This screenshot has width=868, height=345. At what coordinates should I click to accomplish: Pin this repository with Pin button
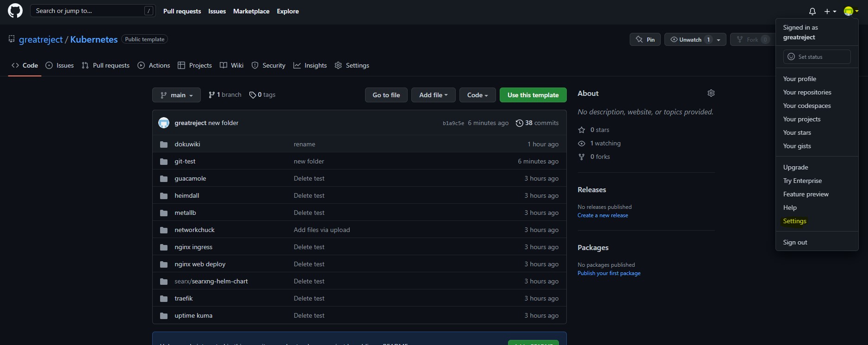point(645,39)
